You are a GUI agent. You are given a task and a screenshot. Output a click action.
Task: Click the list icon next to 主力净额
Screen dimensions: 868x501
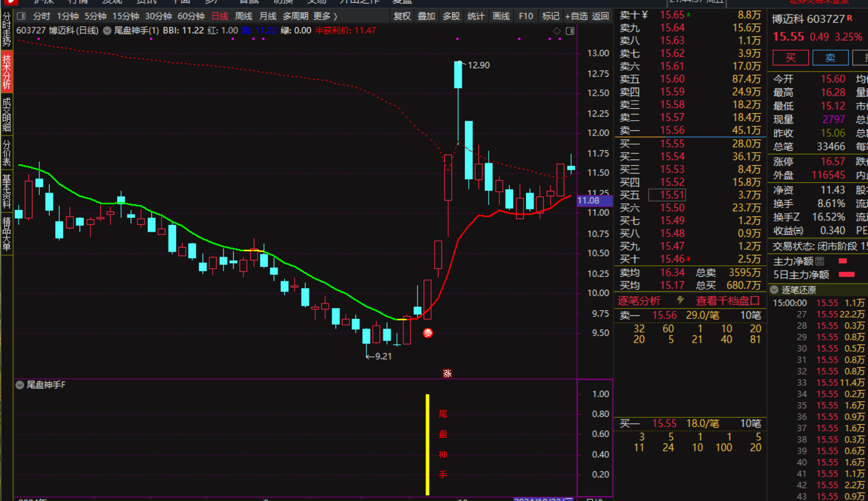(820, 261)
